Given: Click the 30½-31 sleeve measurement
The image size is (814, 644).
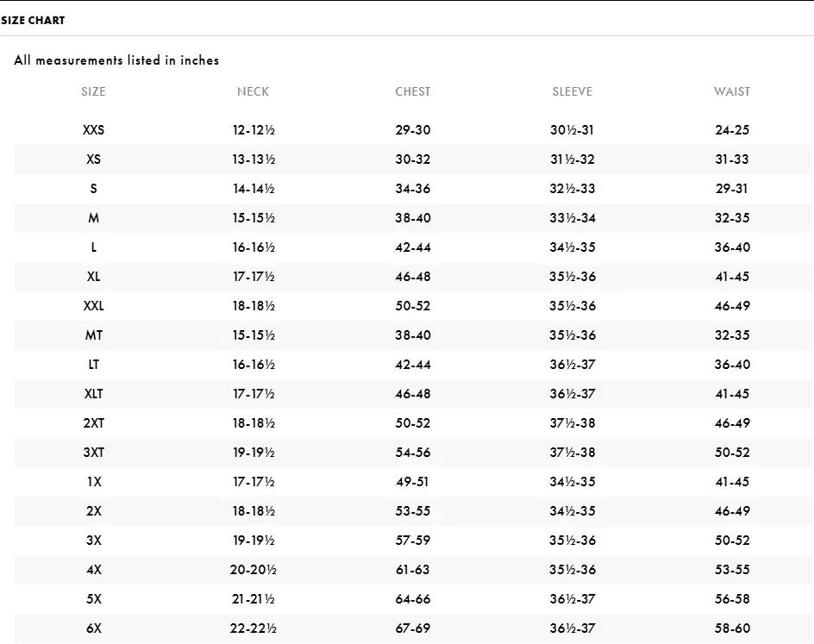Looking at the screenshot, I should tap(573, 130).
